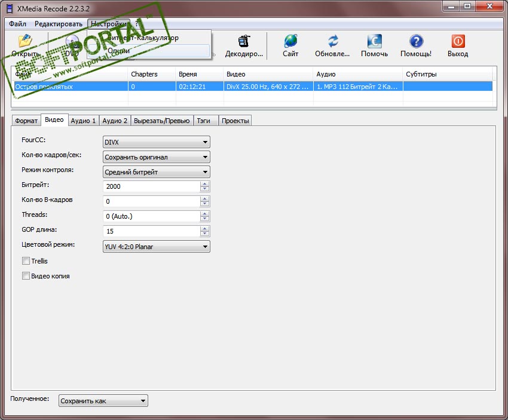Click the Время column header
Screen dimensions: 508x420
(199, 74)
